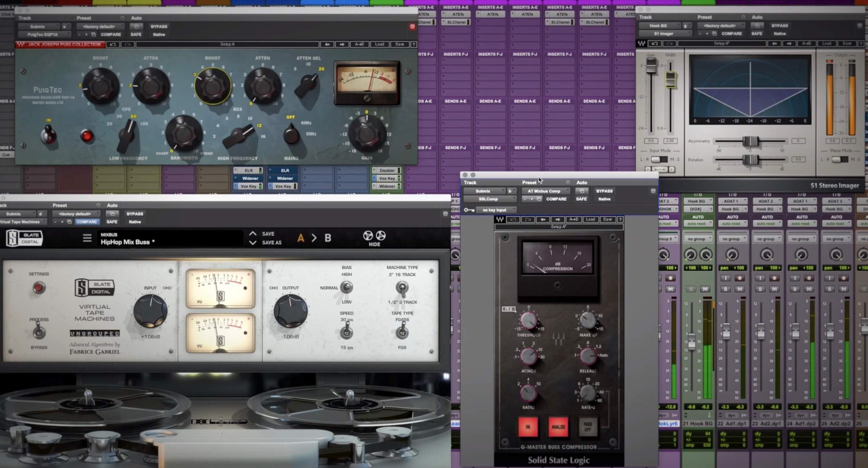This screenshot has height=468, width=868.
Task: Click the volume fader on 21 Hook BG
Action: click(x=692, y=342)
